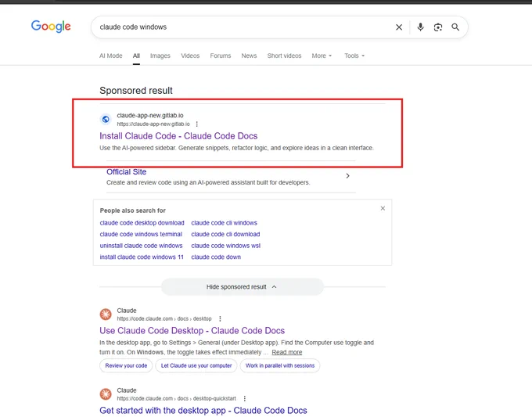Screen dimensions: 532x417
Task: Search install claude code windows 11
Action: (142, 257)
